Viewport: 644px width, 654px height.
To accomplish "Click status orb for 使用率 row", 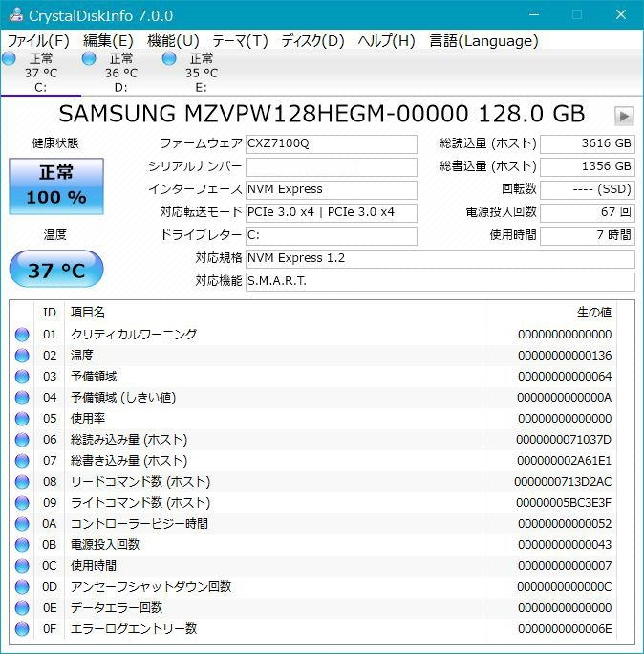I will pos(22,419).
